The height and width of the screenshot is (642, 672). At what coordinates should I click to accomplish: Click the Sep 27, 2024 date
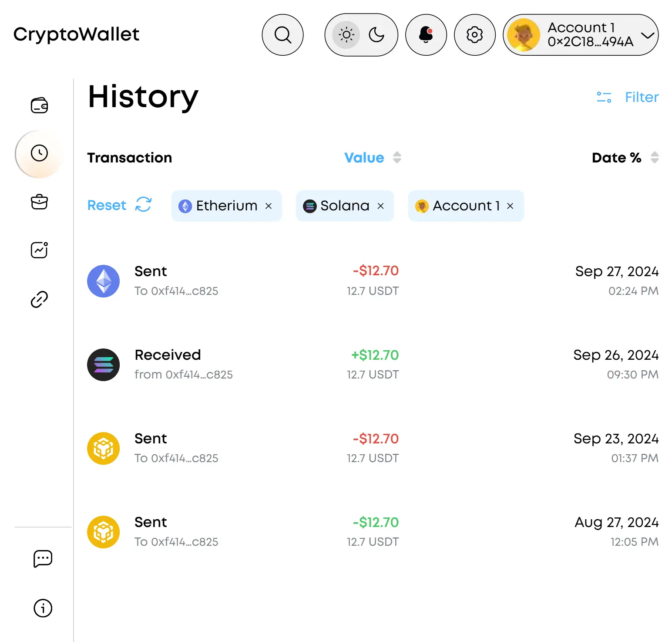617,271
